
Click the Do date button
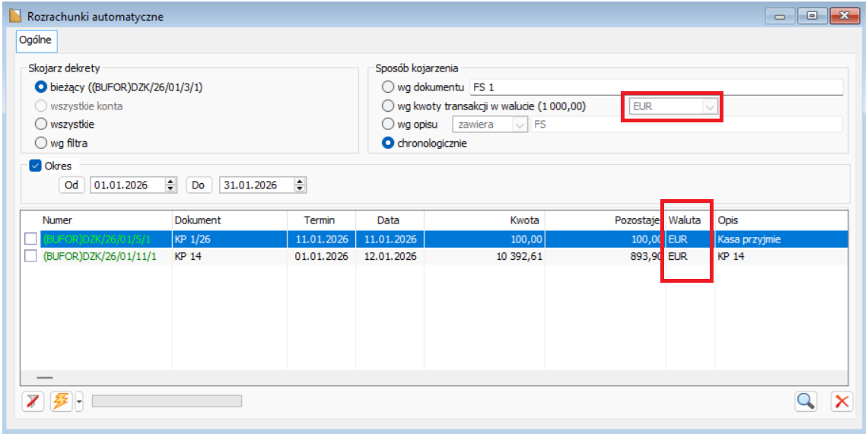point(199,185)
